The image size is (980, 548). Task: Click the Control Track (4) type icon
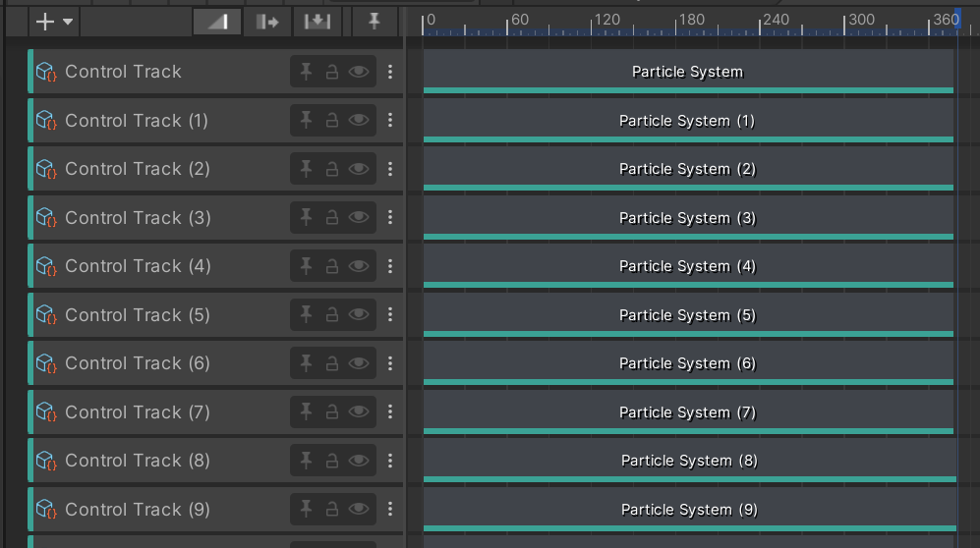[x=46, y=266]
